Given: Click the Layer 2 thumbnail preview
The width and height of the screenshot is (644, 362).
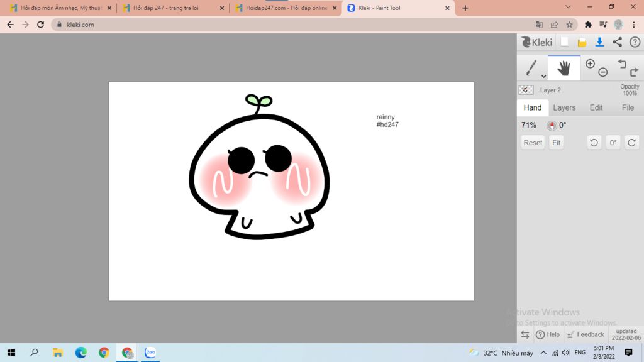Looking at the screenshot, I should point(526,90).
